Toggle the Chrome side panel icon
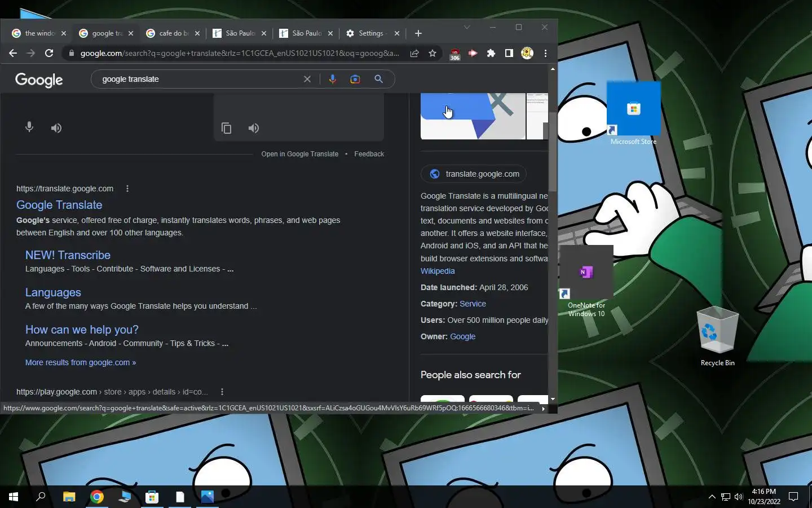812x508 pixels. [x=509, y=53]
